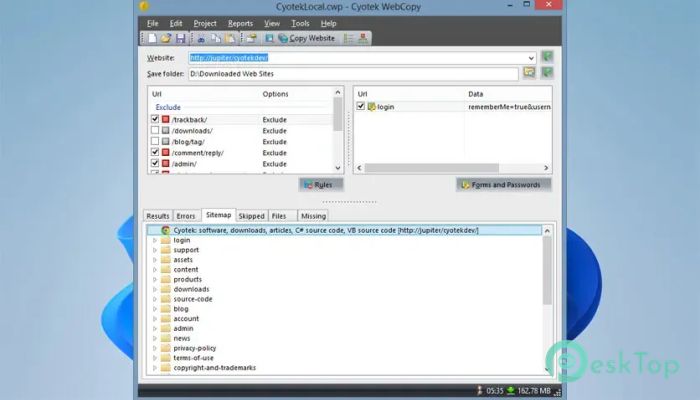This screenshot has height=400, width=700.
Task: Click the Open project folder icon
Action: pos(166,38)
